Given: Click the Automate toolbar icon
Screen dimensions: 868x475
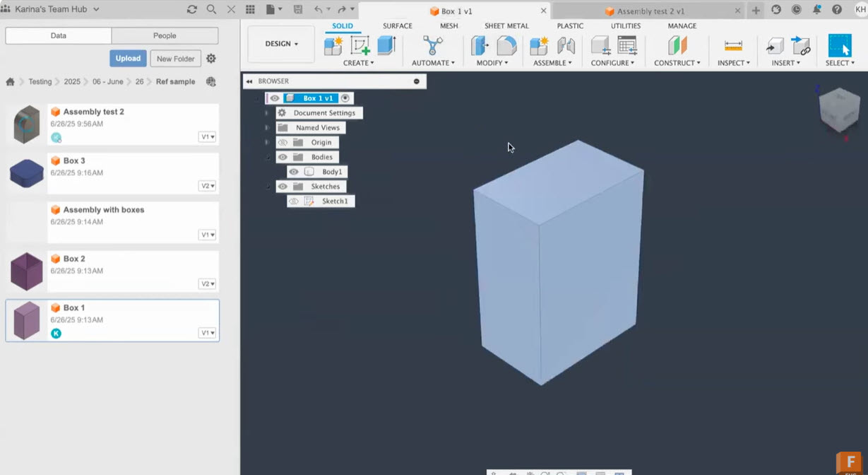Looking at the screenshot, I should pos(432,46).
